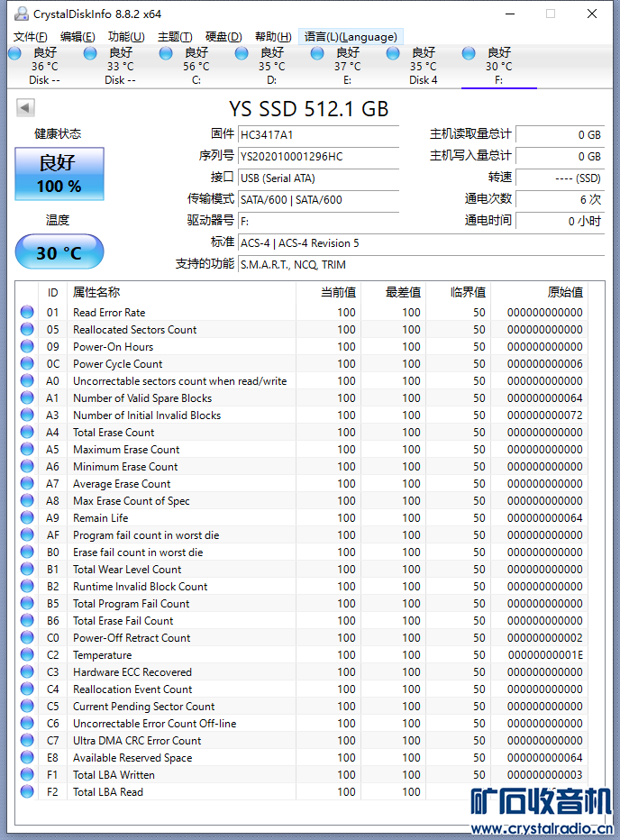
Task: Select the F: drive tab
Action: pos(499,67)
